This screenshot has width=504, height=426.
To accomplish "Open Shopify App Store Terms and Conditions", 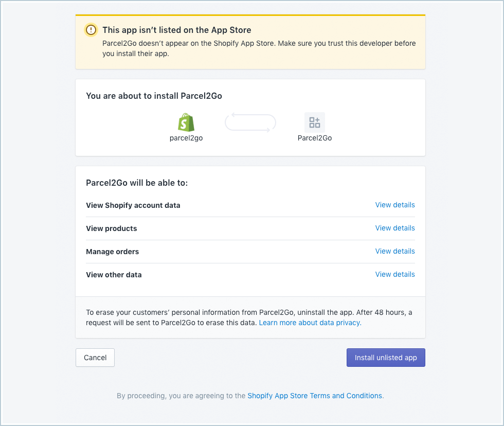I will pos(315,396).
